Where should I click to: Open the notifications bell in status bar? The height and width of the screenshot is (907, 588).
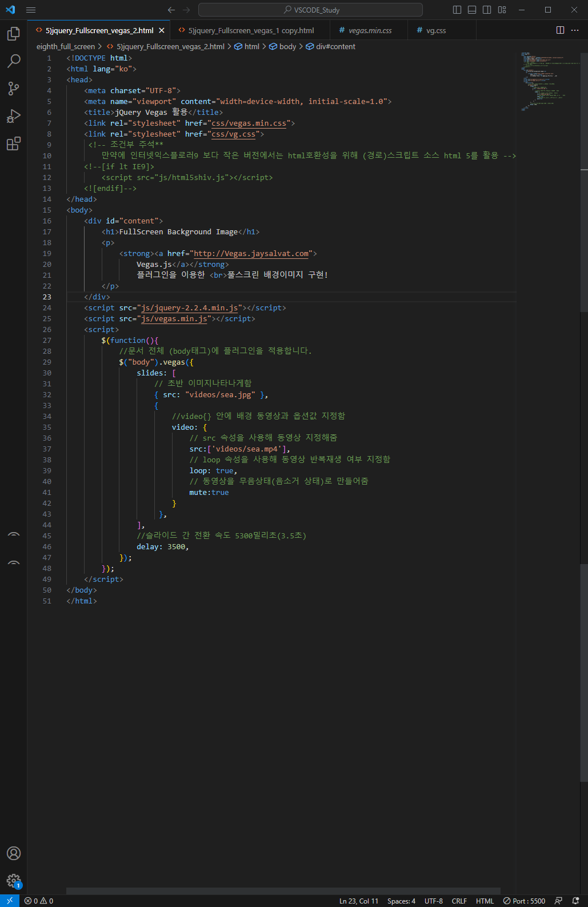click(575, 901)
